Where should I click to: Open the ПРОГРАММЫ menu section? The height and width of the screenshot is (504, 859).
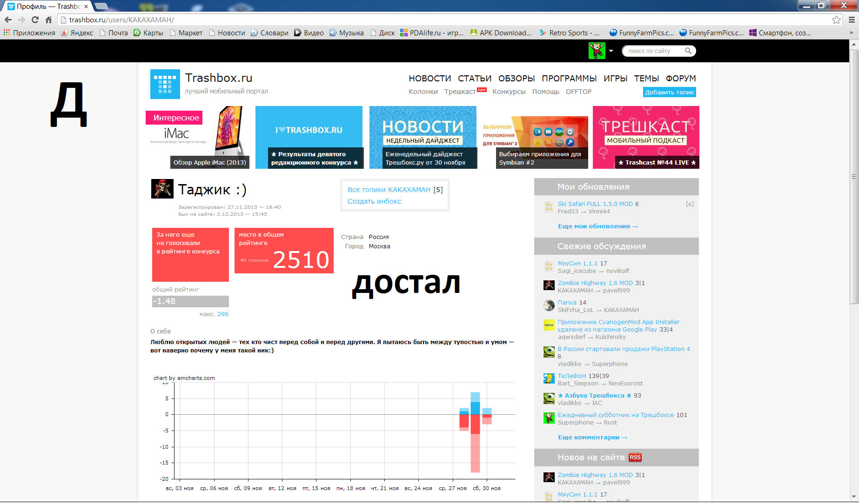click(569, 79)
